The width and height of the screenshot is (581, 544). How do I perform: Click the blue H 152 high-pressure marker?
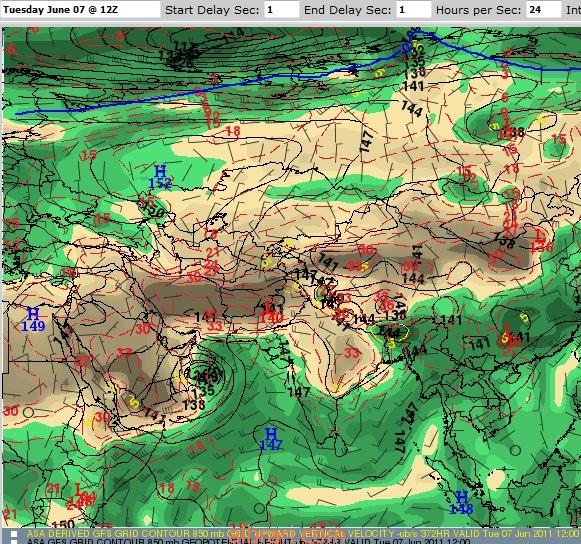click(x=160, y=177)
